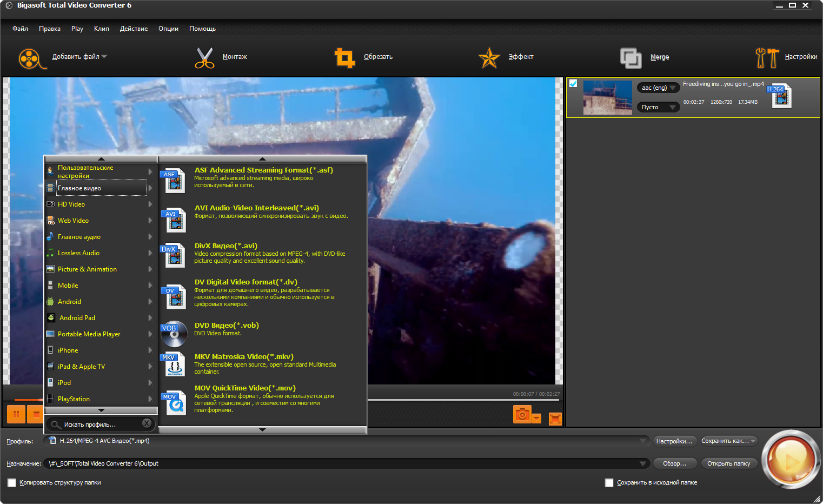The image size is (823, 504).
Task: Click the Обзор... browse button
Action: 674,463
